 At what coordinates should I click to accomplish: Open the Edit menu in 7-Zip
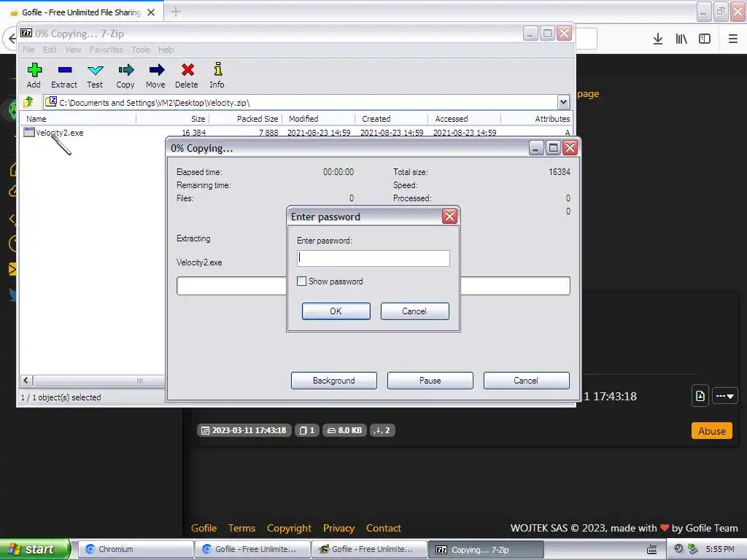(x=50, y=50)
